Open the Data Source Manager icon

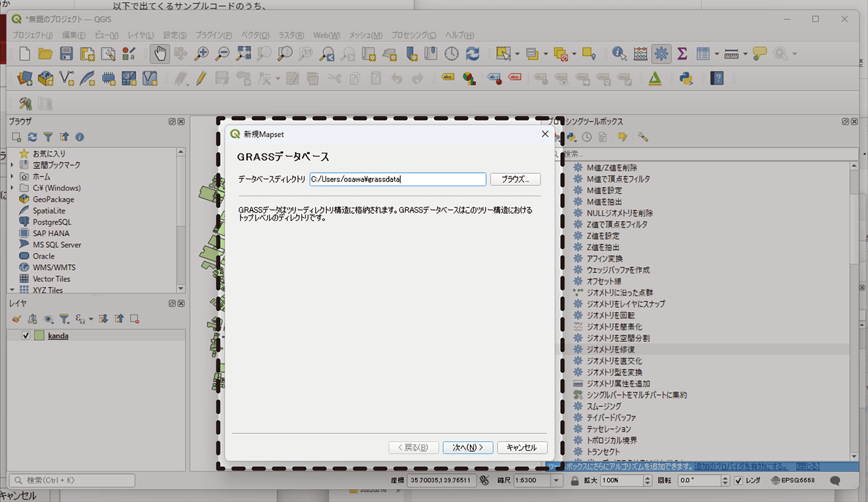tap(24, 79)
